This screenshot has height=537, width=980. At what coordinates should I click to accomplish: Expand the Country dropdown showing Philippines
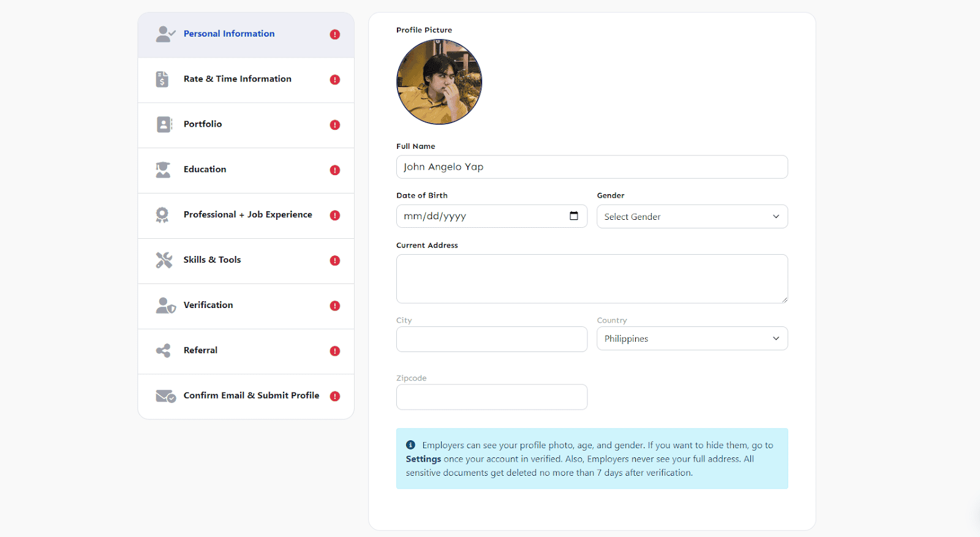tap(692, 339)
